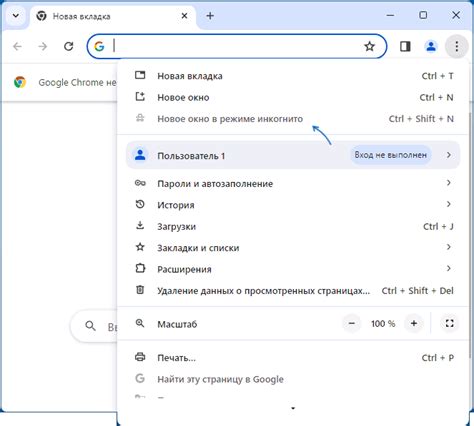Click the downloads arrow icon

(x=140, y=226)
